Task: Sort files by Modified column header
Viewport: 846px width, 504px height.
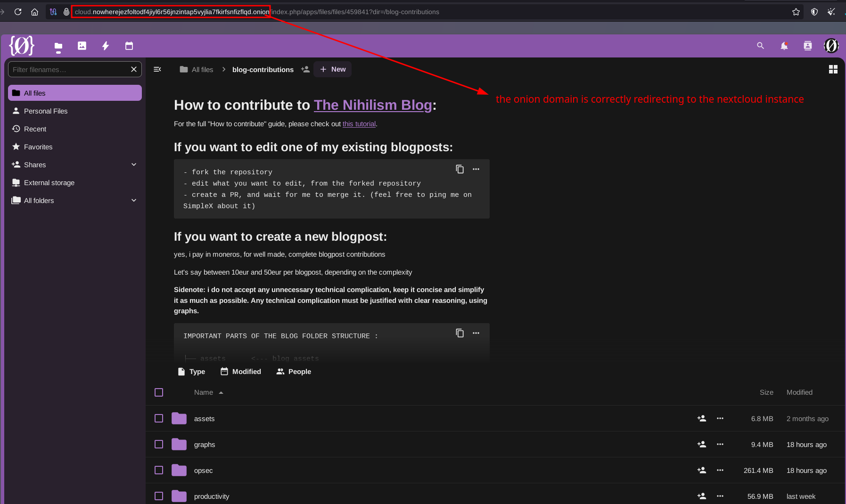Action: click(x=799, y=392)
